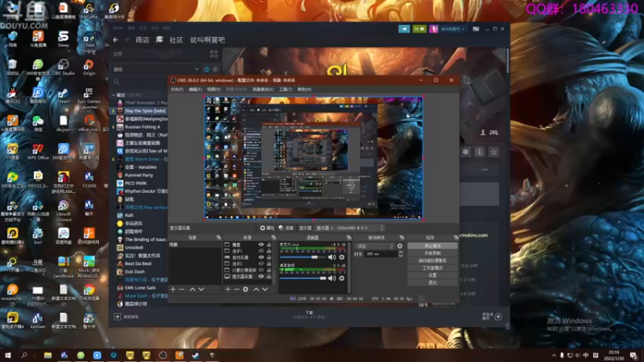The height and width of the screenshot is (362, 644).
Task: Toggle lock for 选手2 source
Action: click(269, 264)
